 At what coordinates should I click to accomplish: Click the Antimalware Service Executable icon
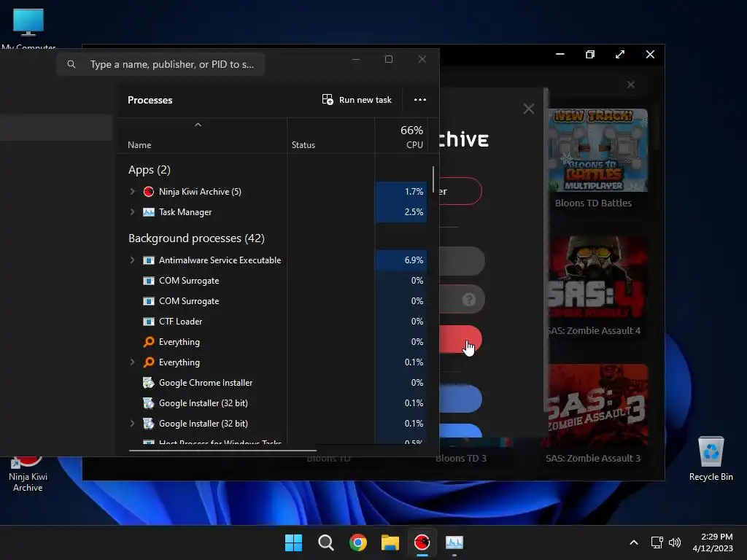tap(149, 260)
